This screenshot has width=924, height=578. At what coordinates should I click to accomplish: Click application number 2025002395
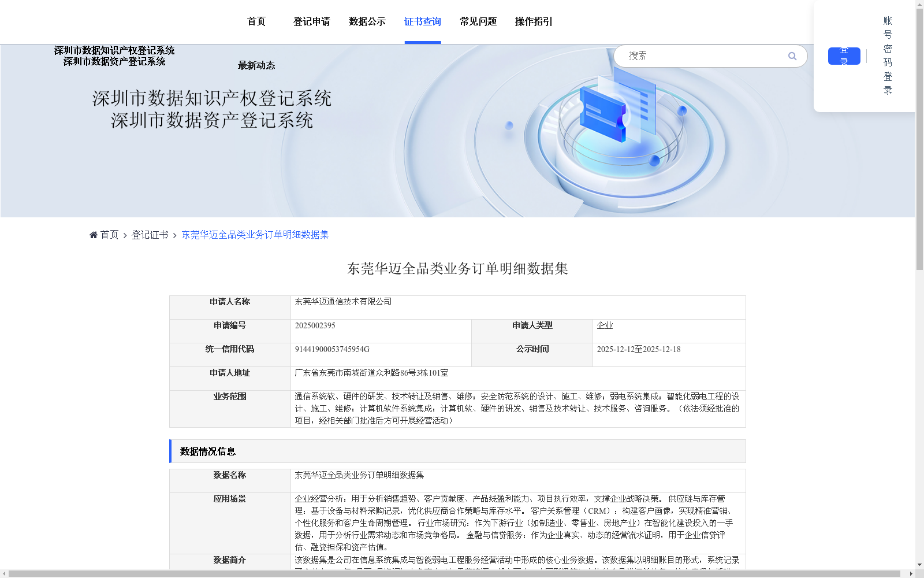point(315,325)
